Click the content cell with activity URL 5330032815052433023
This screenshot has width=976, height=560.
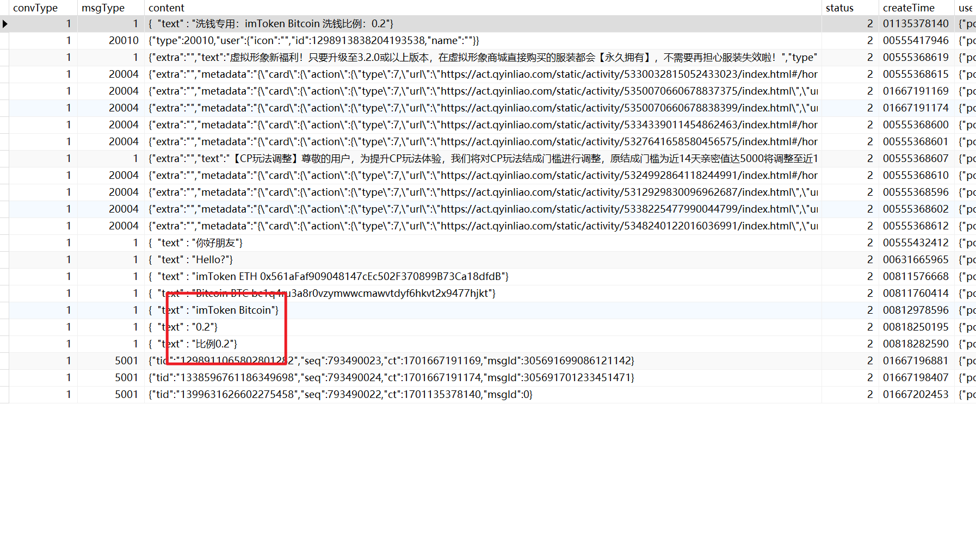(483, 74)
